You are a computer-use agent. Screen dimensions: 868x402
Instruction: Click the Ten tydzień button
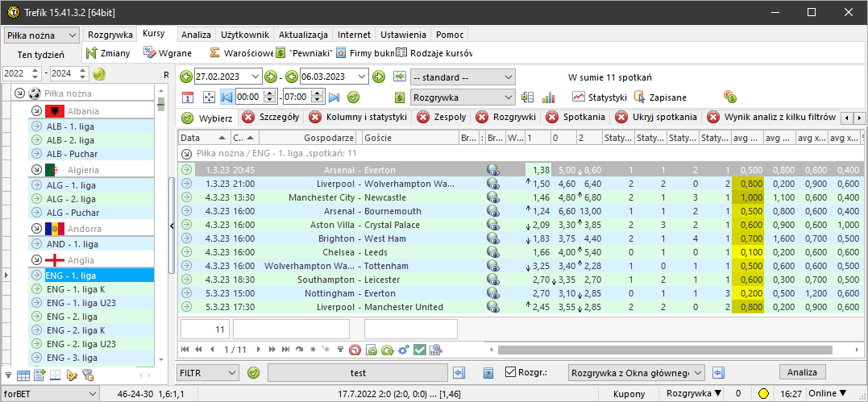[x=40, y=54]
